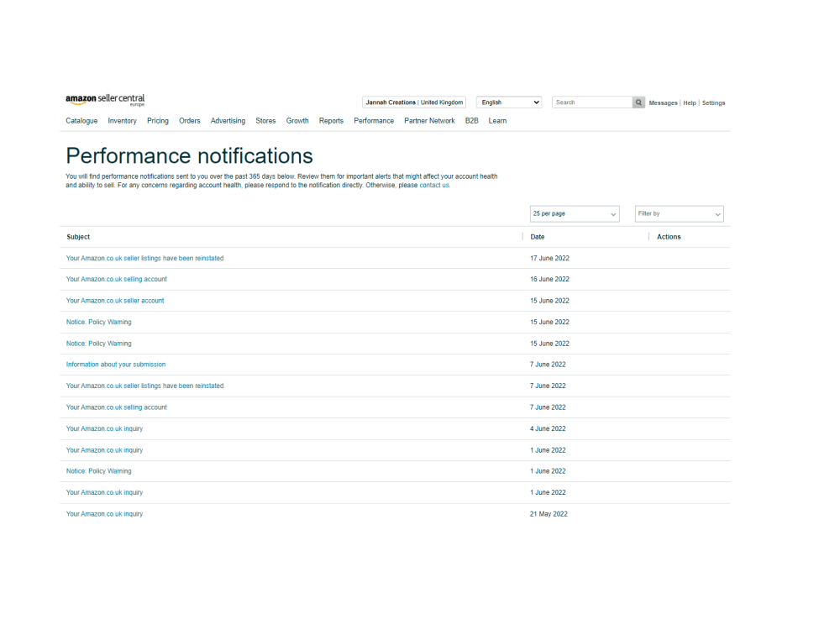Select the 17 June 2022 date cell
This screenshot has height=630, width=840.
tap(549, 258)
